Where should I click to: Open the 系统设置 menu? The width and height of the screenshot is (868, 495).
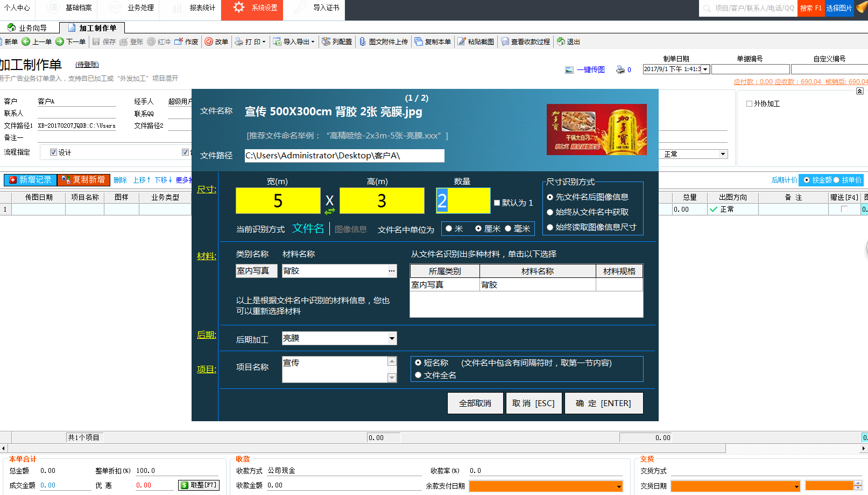(x=252, y=8)
